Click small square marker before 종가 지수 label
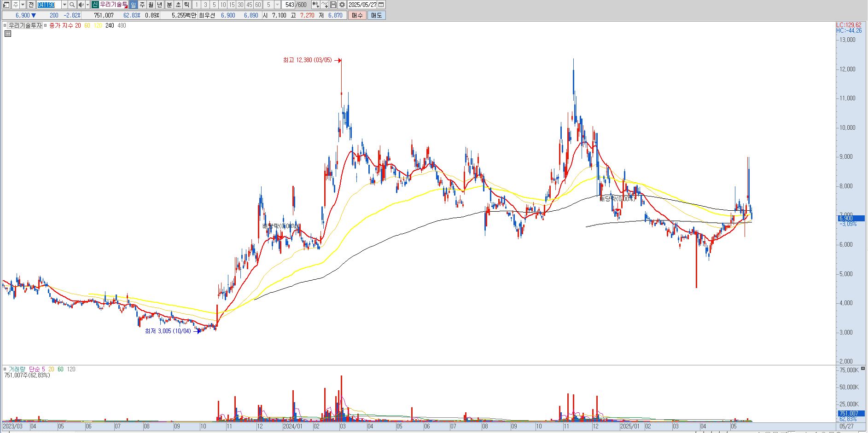Image resolution: width=868 pixels, height=433 pixels. coord(46,26)
